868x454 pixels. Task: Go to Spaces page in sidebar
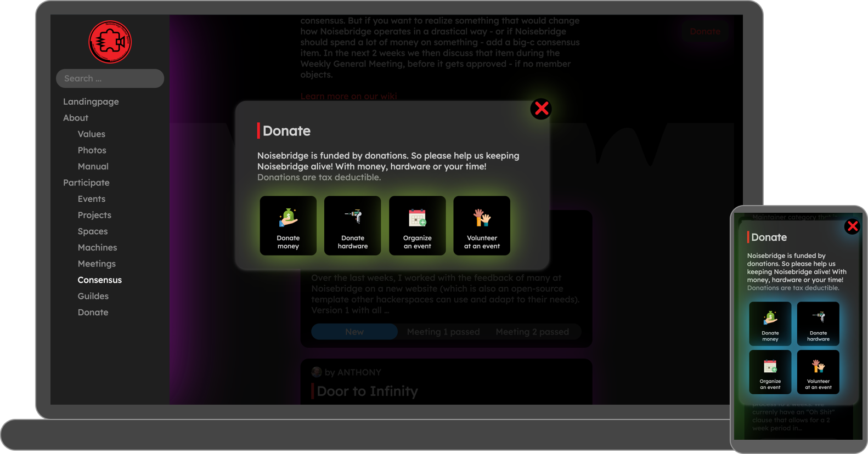pos(93,231)
